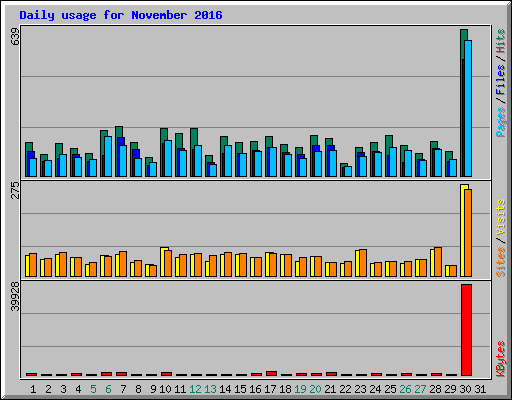Click the yellow visits bar for day 29
512x400 pixels.
(448, 271)
